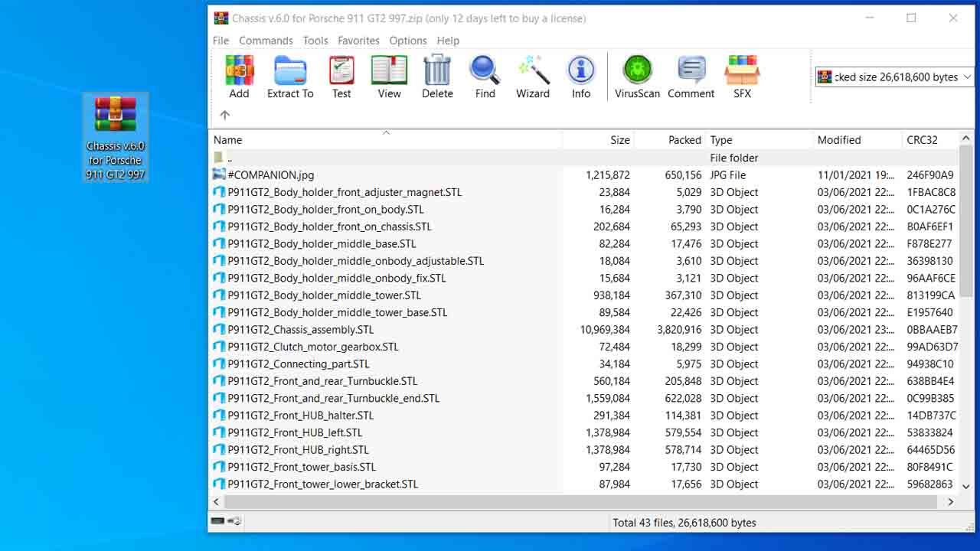Open the File menu
The image size is (980, 551).
(220, 41)
